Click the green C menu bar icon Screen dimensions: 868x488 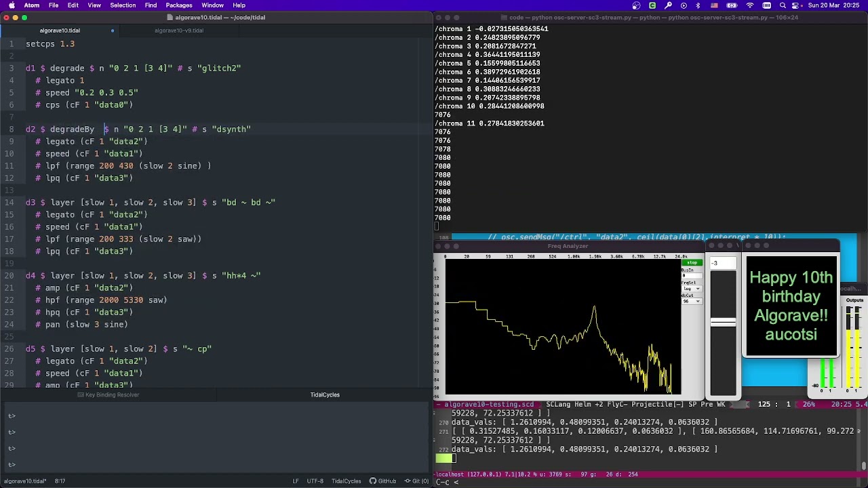click(x=652, y=5)
